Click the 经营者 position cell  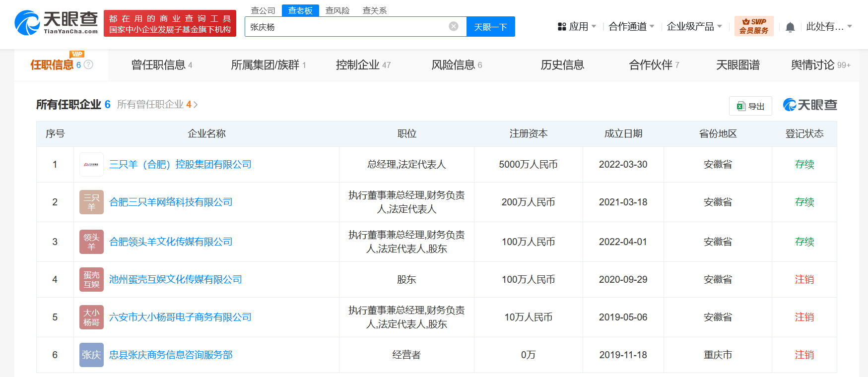tap(406, 355)
